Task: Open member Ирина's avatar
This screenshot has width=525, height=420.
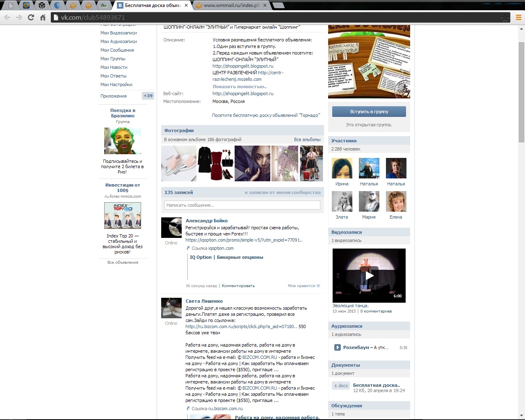Action: coord(342,168)
